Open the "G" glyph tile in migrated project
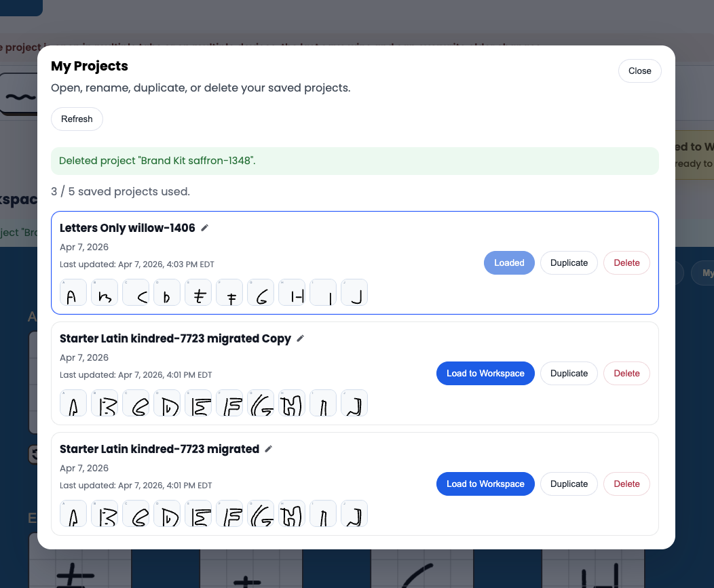714x588 pixels. point(261,513)
